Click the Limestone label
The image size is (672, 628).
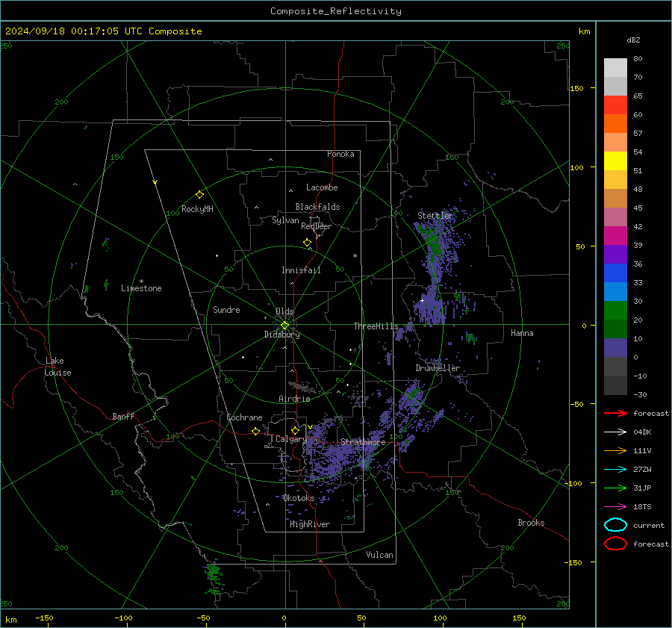click(141, 288)
